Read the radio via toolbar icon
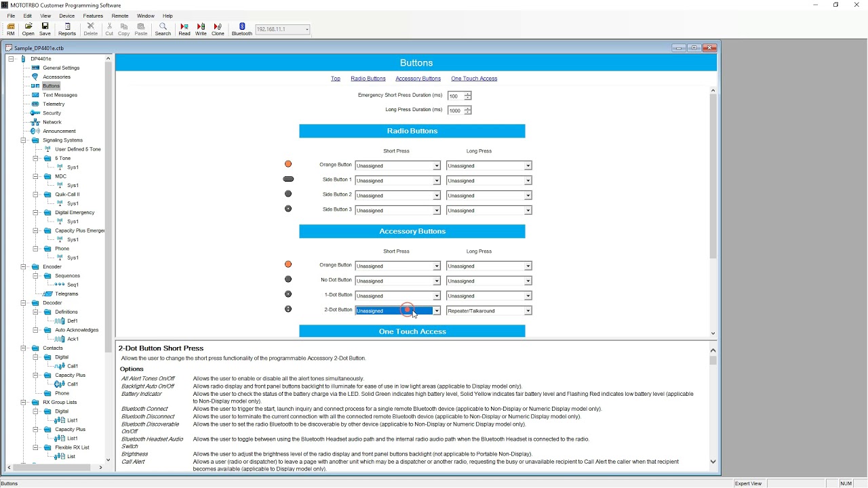 184,29
